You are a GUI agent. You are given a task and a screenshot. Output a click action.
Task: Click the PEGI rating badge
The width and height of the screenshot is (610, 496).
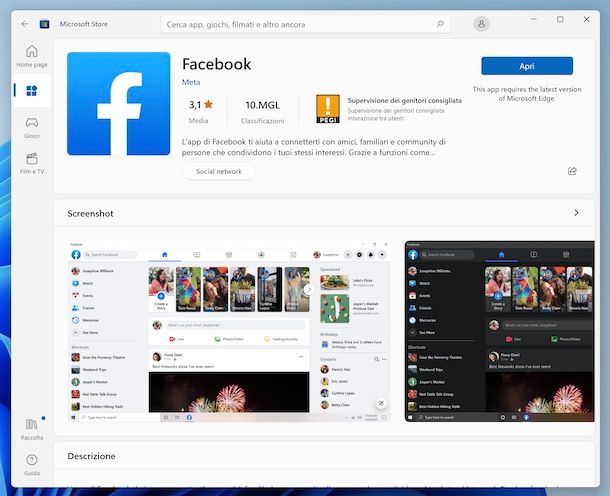click(328, 109)
